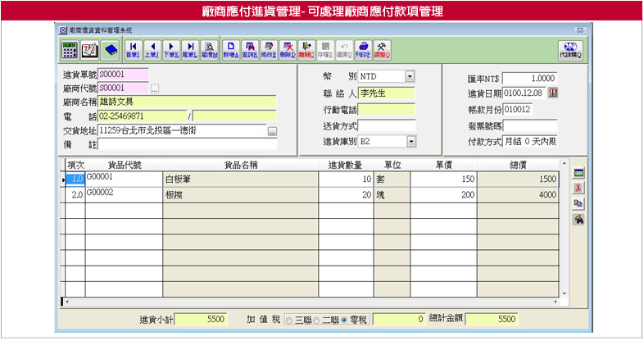Jump to last record (尾筆)
This screenshot has height=341, width=644.
(189, 49)
